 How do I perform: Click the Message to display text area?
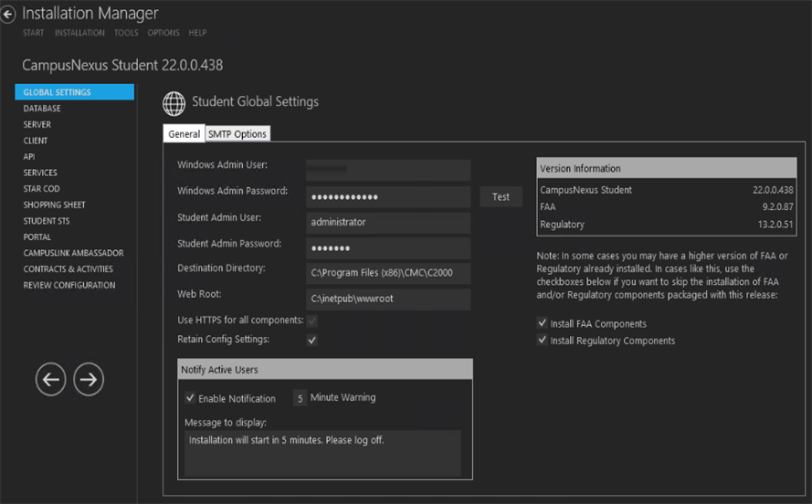(322, 453)
